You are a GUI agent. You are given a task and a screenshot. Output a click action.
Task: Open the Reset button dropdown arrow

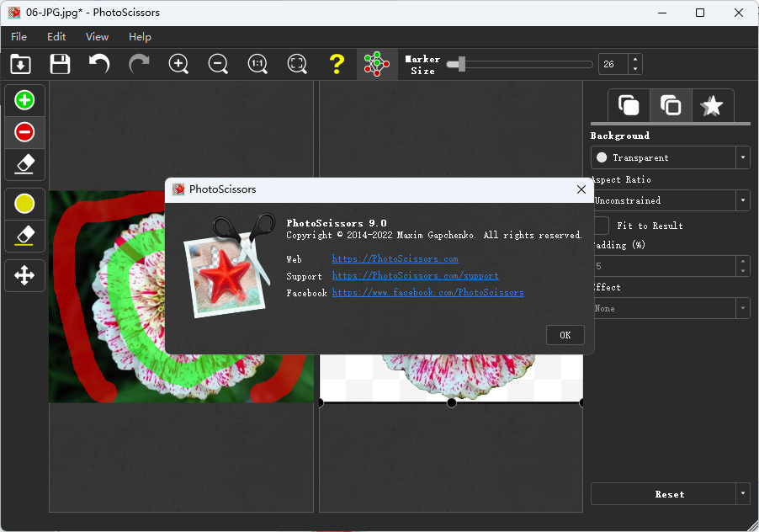point(743,494)
